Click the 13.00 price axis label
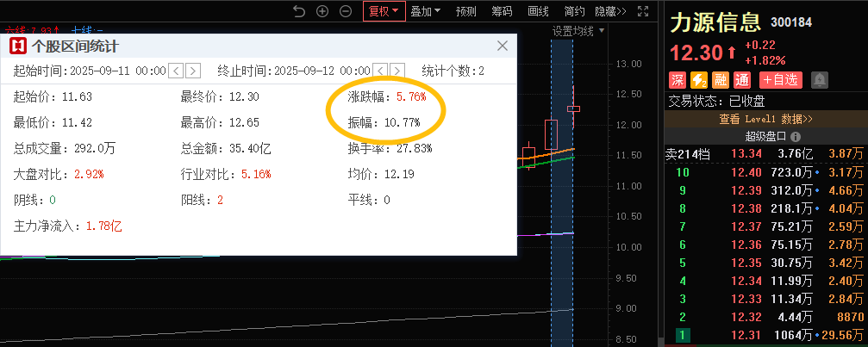This screenshot has width=868, height=347. coord(628,64)
